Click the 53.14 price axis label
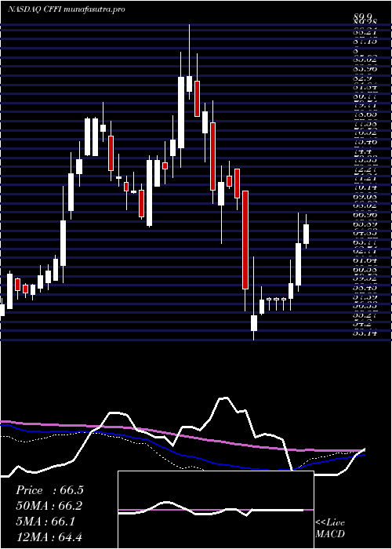The width and height of the screenshot is (392, 549). [365, 333]
